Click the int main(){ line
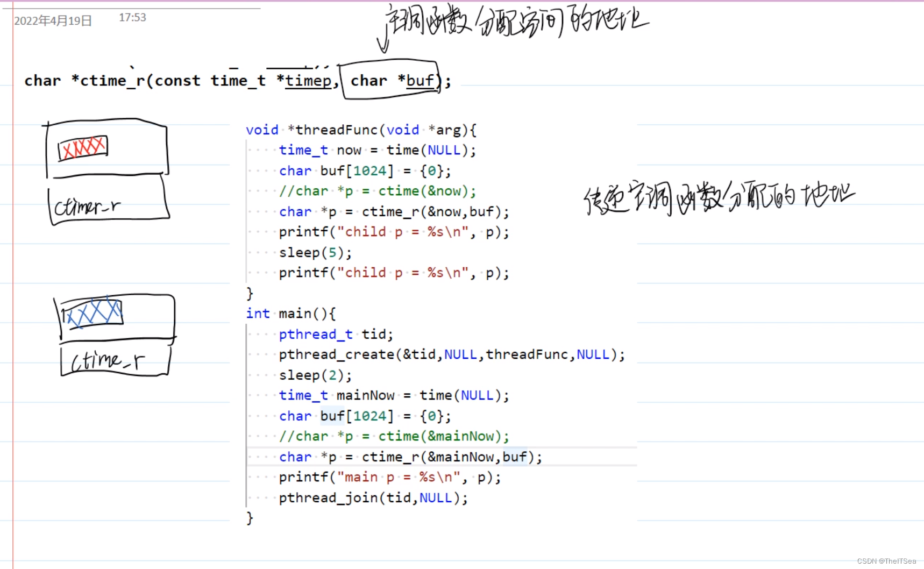This screenshot has width=924, height=569. [x=291, y=313]
